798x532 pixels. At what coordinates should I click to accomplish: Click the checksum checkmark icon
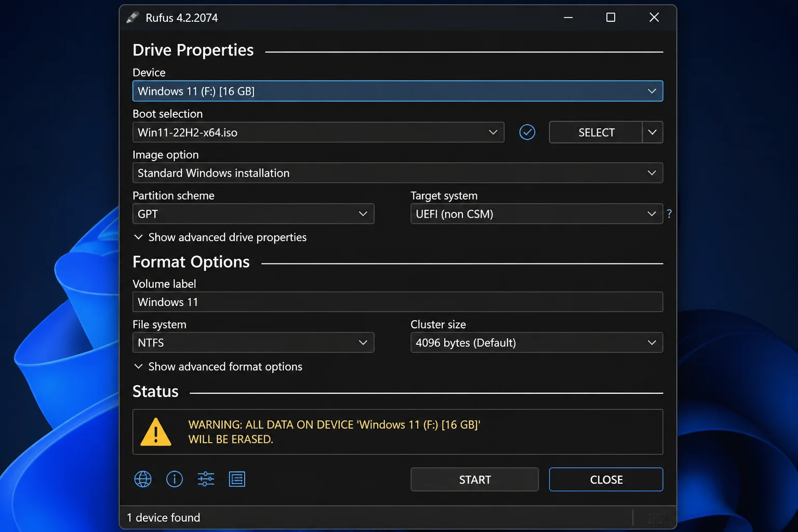[x=527, y=132]
